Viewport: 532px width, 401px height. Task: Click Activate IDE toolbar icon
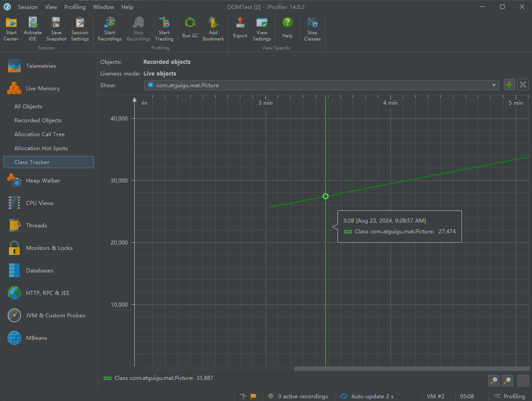tap(32, 29)
